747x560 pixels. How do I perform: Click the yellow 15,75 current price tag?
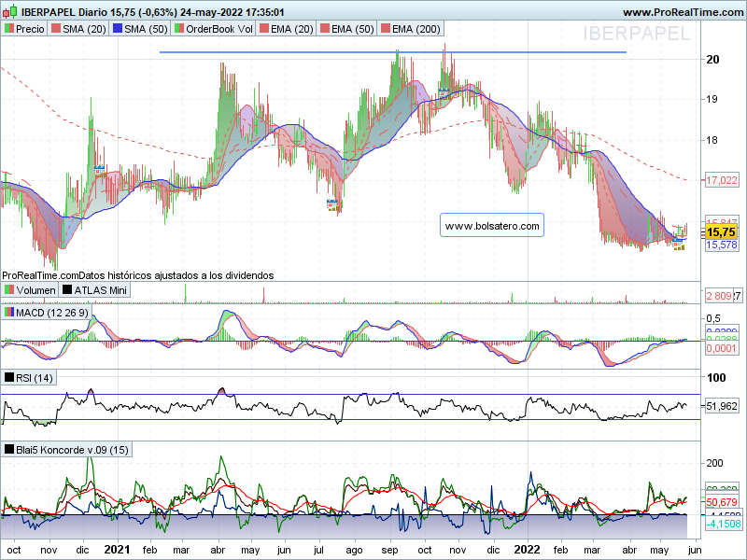click(x=721, y=232)
